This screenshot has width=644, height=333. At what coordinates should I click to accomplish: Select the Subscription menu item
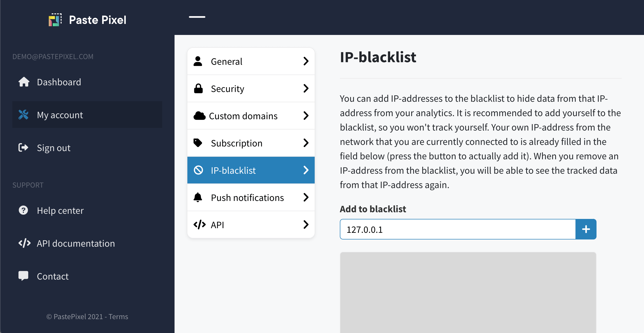(251, 143)
